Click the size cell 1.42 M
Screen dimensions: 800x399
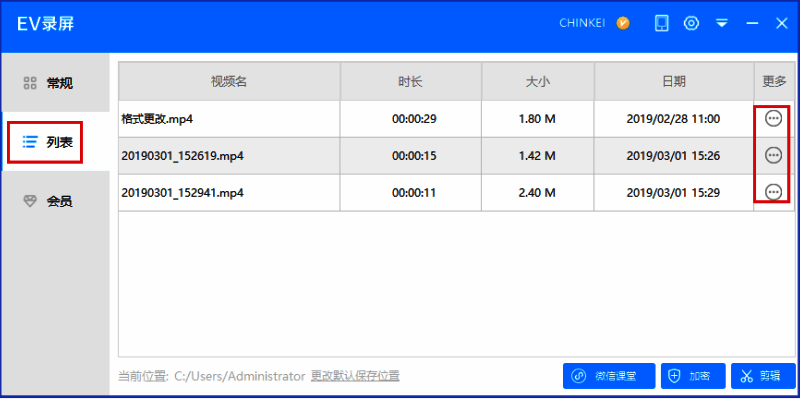click(537, 156)
